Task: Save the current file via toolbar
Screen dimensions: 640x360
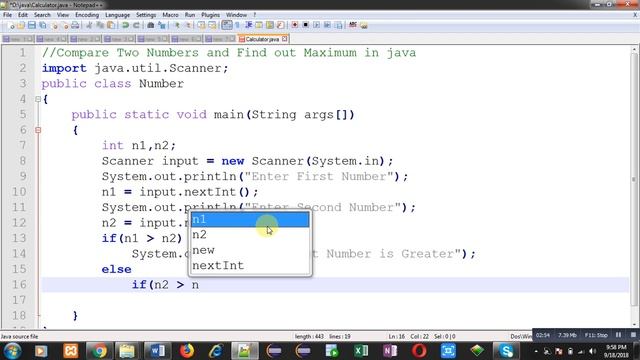Action: tap(31, 25)
